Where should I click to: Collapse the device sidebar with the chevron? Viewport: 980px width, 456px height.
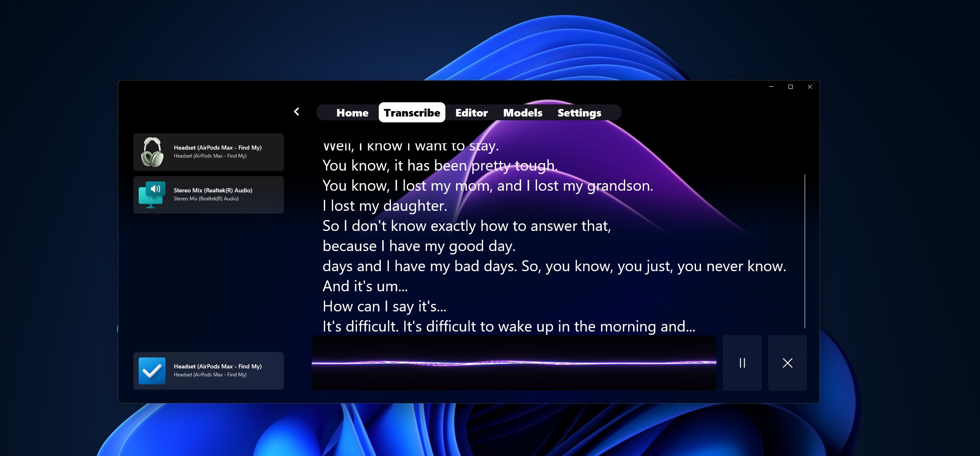(297, 111)
